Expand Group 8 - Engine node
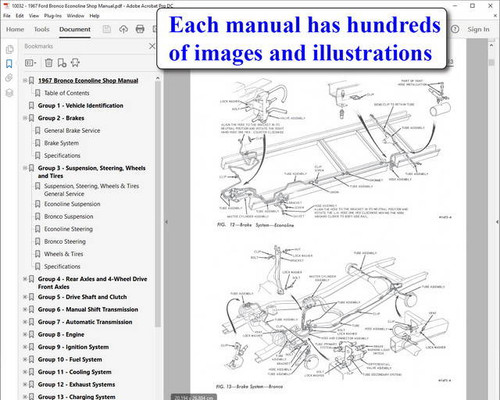 pyautogui.click(x=25, y=334)
